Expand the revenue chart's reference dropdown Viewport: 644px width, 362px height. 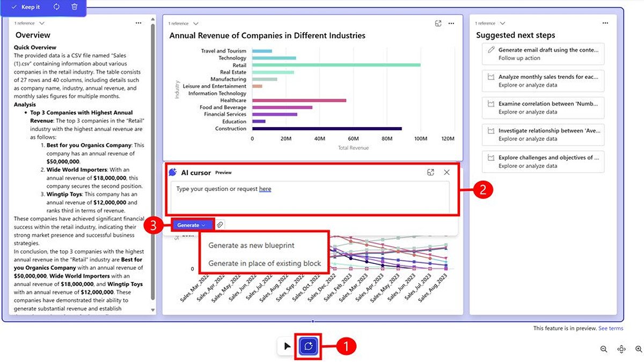[x=196, y=24]
